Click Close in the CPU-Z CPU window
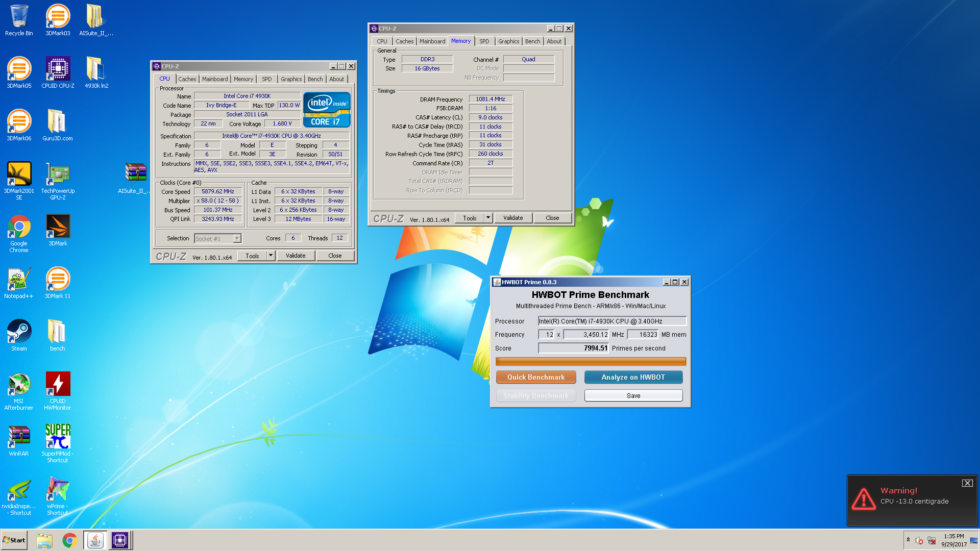980x551 pixels. [335, 256]
